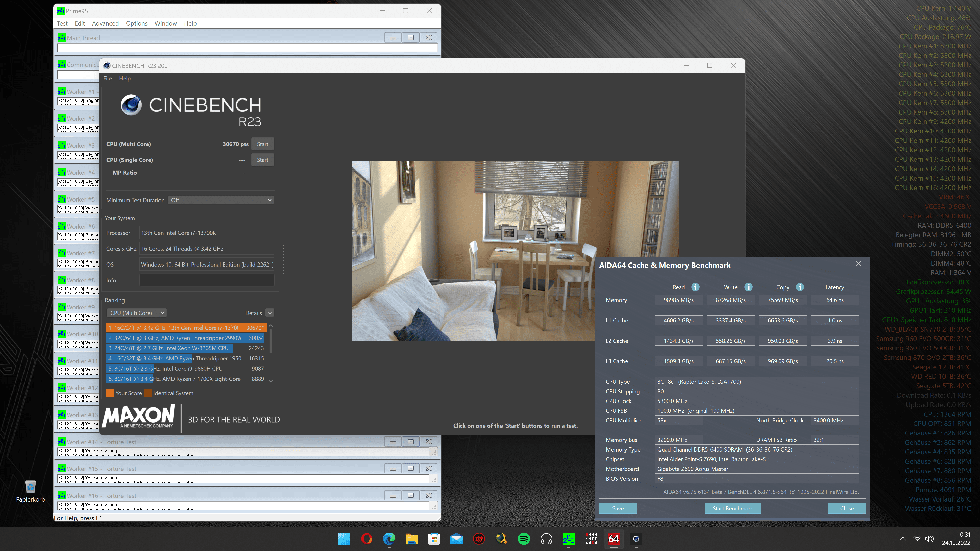Image resolution: width=980 pixels, height=551 pixels.
Task: Start the CPU Single Core test
Action: [262, 160]
